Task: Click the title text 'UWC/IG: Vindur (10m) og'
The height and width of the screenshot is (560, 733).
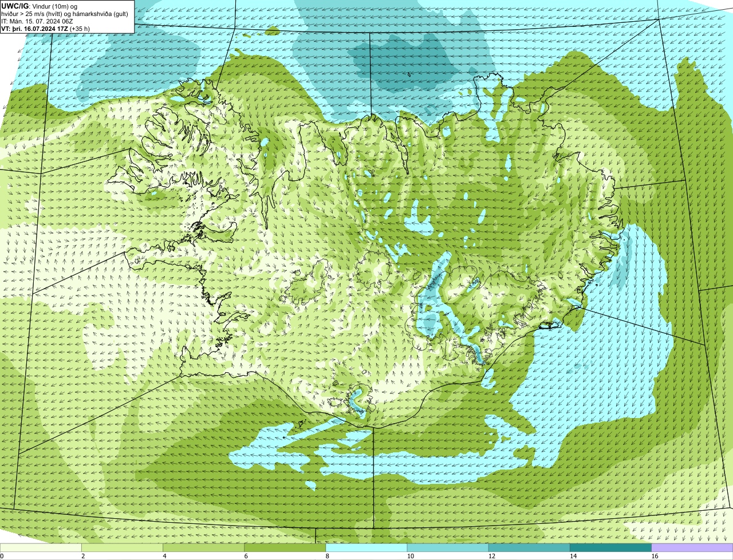Action: [x=39, y=6]
